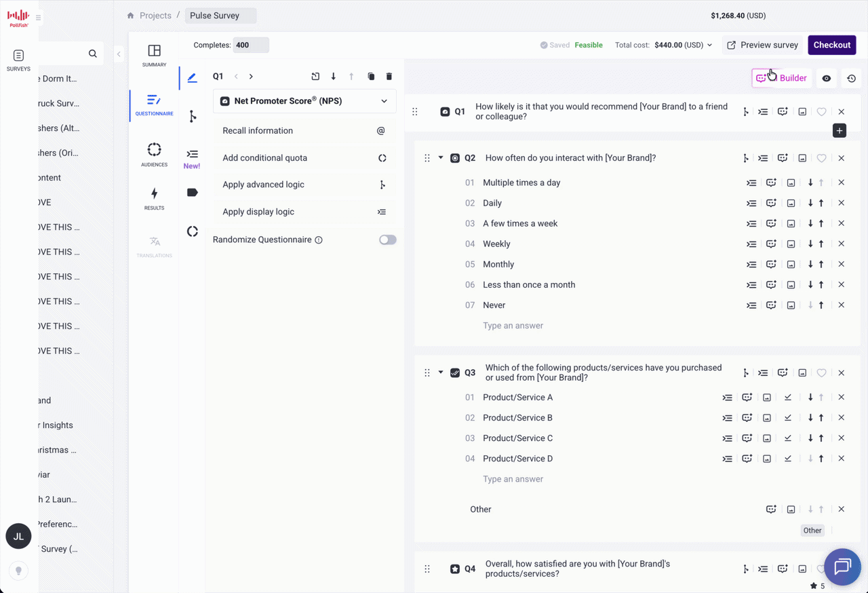Click Apply display logic option
Screen dimensions: 868x593
(x=304, y=212)
